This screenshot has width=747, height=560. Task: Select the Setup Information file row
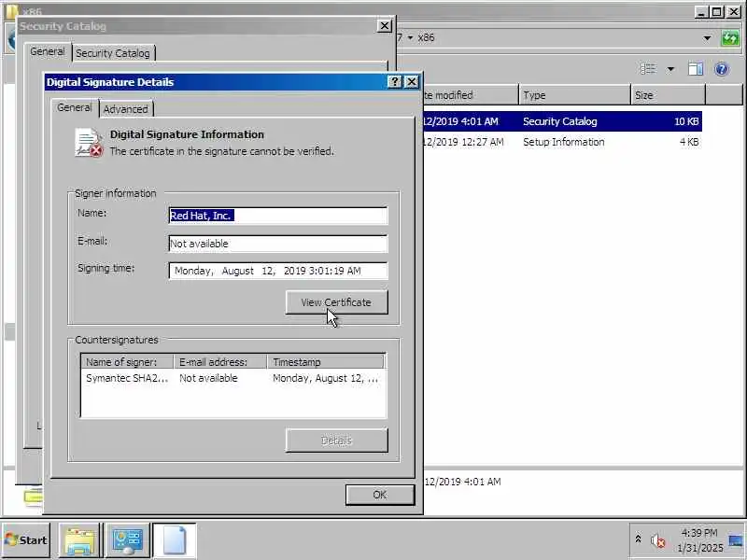coord(562,142)
